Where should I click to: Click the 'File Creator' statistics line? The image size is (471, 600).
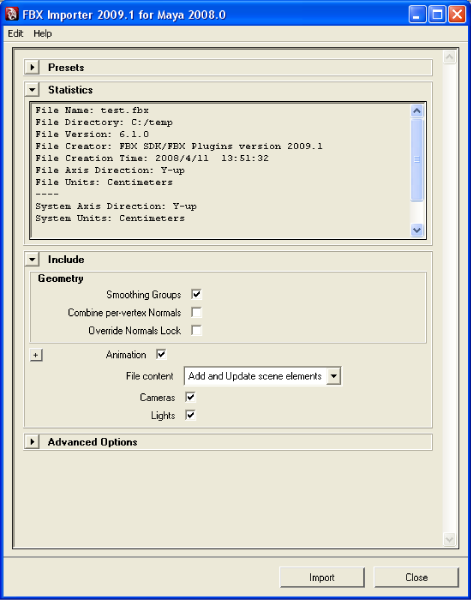(x=179, y=146)
